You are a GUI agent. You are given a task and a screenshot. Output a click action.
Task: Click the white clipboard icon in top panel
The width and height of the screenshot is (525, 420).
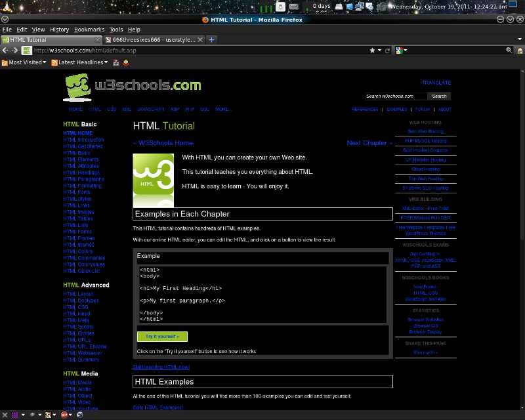tap(281, 7)
